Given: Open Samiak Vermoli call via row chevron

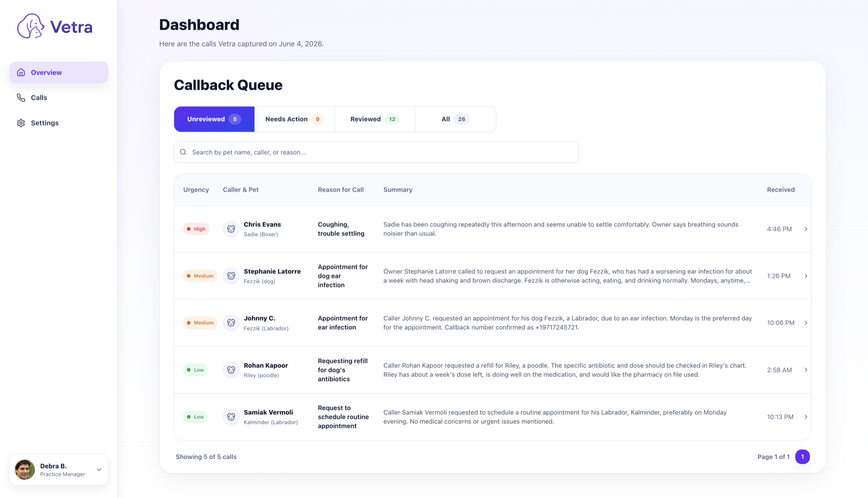Looking at the screenshot, I should coord(806,417).
